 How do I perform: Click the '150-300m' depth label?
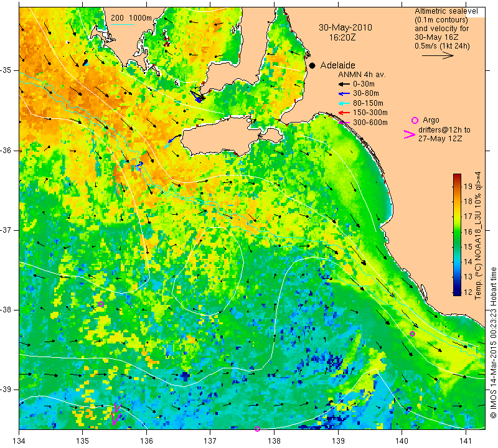pyautogui.click(x=370, y=113)
